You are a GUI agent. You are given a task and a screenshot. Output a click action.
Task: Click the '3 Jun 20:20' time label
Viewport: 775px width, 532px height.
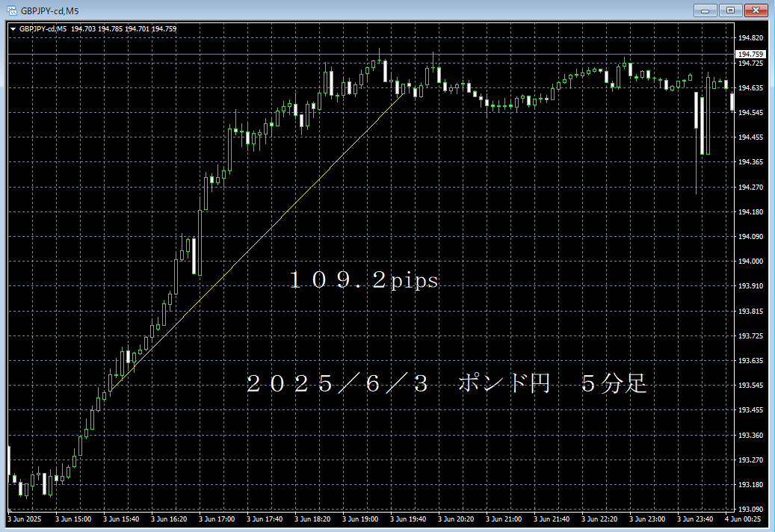coord(456,519)
